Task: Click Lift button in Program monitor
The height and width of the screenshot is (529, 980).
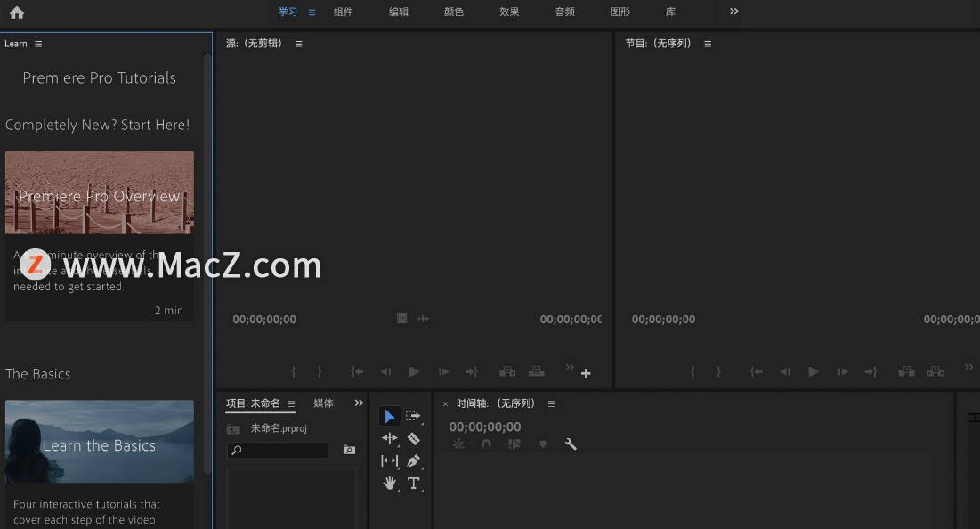Action: tap(906, 371)
